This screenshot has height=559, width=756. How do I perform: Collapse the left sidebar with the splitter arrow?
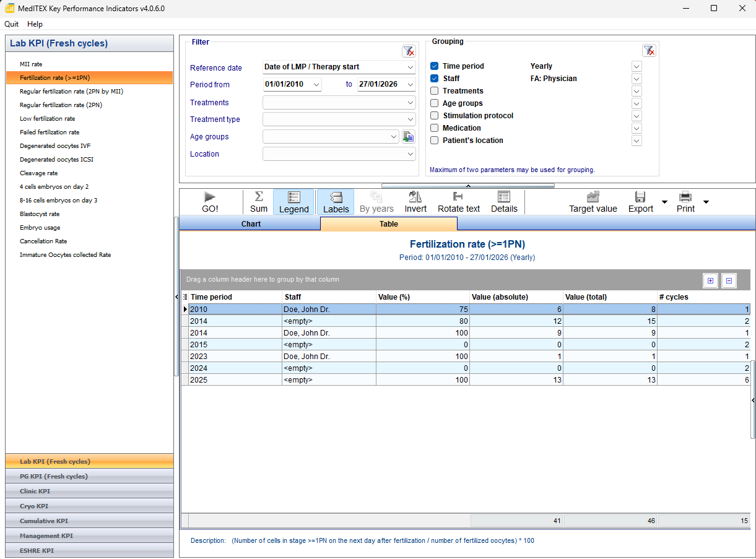[177, 297]
